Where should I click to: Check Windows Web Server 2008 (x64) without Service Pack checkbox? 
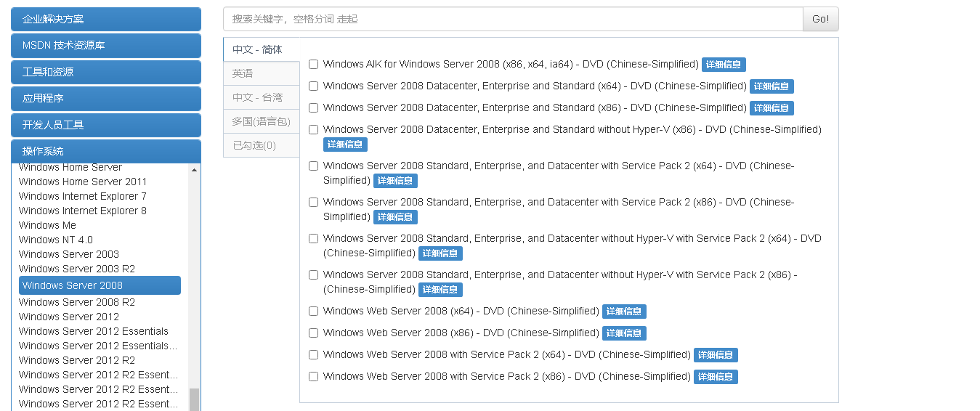pos(314,312)
